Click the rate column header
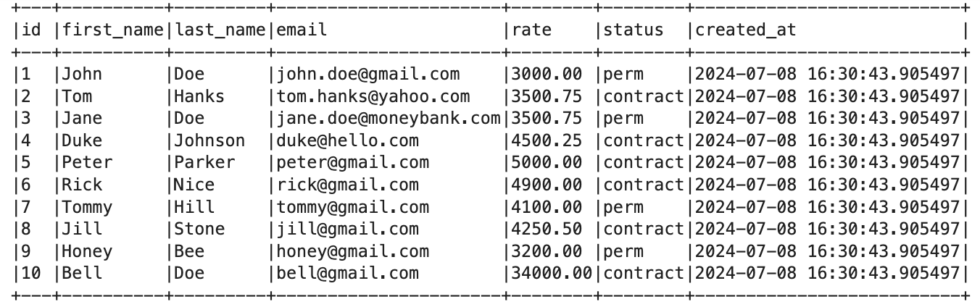 531,30
